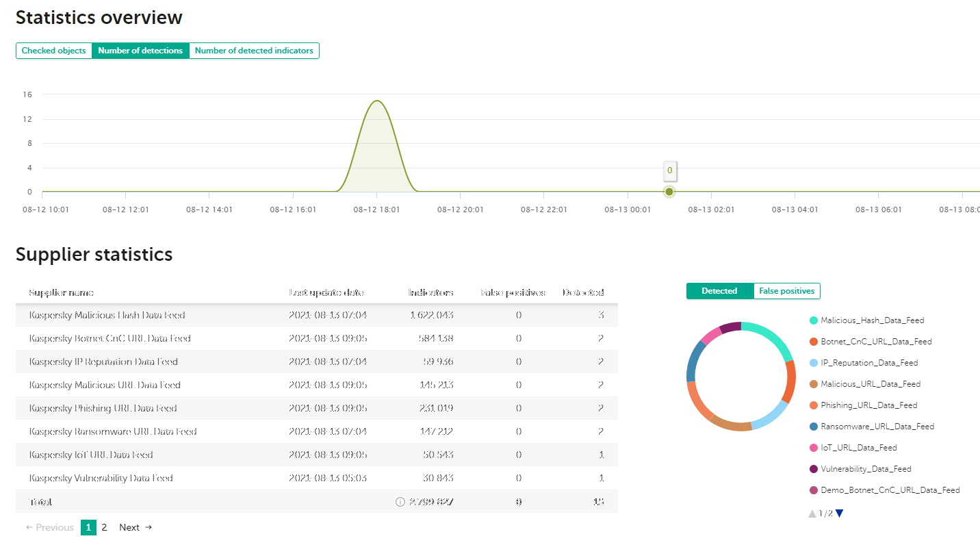Click the Total row label
The width and height of the screenshot is (980, 545).
pyautogui.click(x=40, y=502)
